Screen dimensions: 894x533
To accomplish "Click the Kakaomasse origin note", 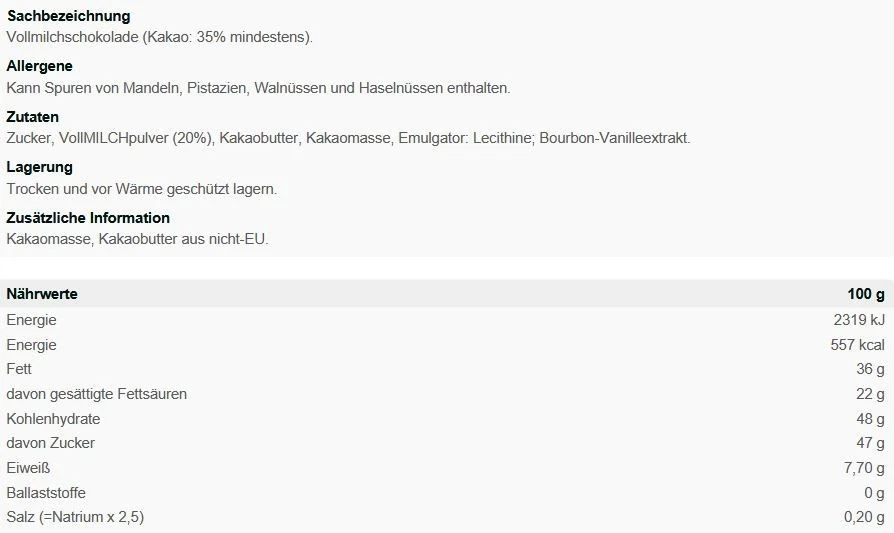I will coord(138,238).
